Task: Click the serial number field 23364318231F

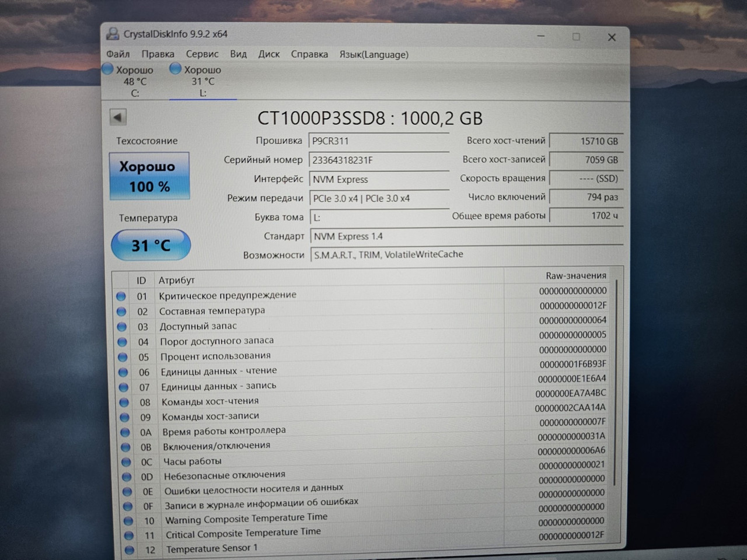Action: 379,160
